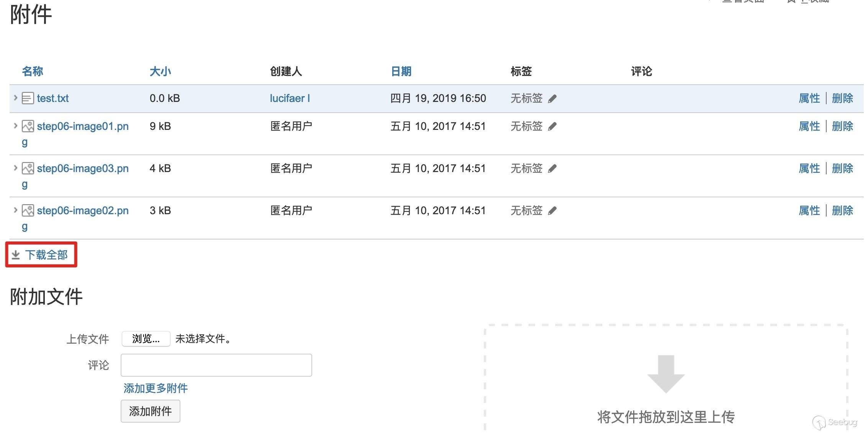Expand the step06-image02.png attachment row
This screenshot has width=868, height=433.
point(15,210)
